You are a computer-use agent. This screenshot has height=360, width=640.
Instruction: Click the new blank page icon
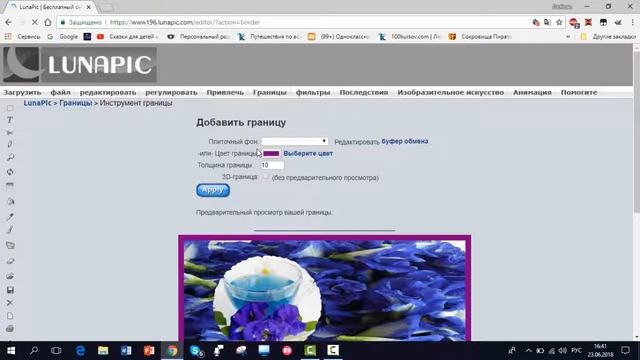[x=10, y=316]
